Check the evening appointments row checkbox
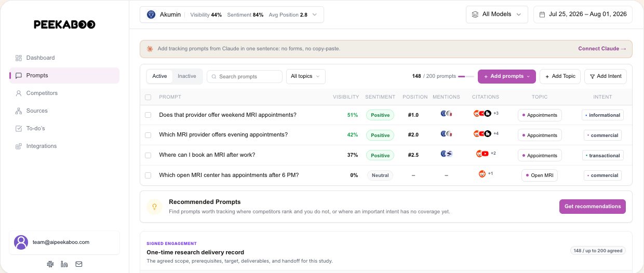 click(x=148, y=135)
